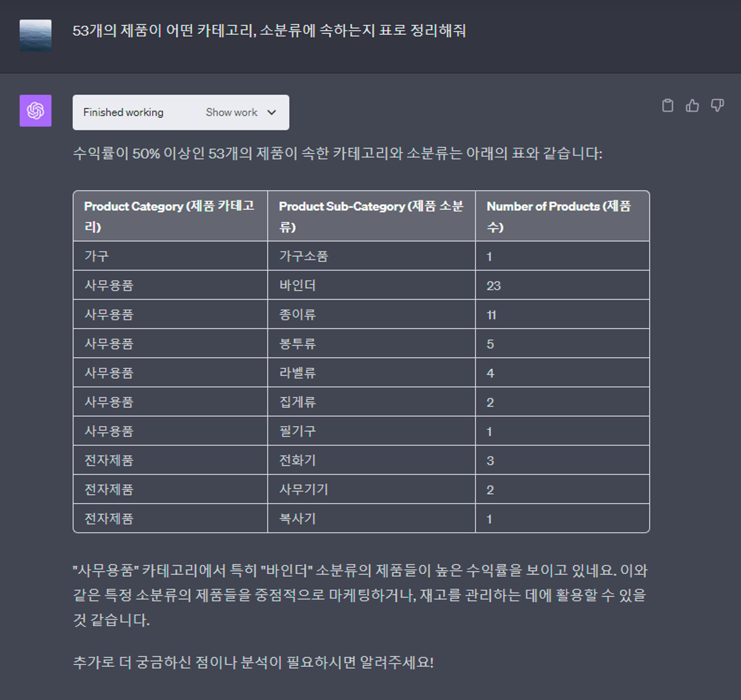
Task: Select the 사무기기 sub-category cell
Action: tap(371, 489)
